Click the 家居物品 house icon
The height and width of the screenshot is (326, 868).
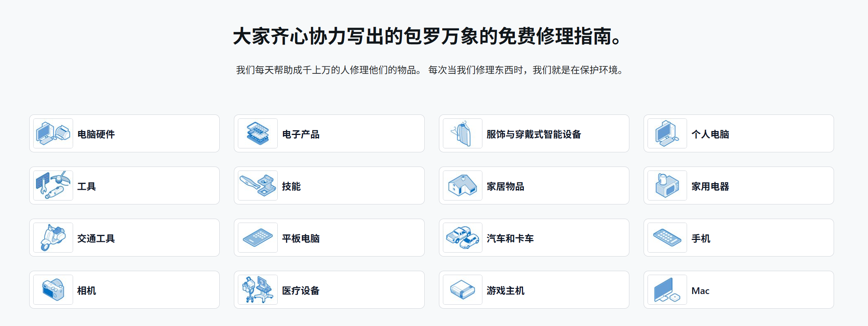(x=463, y=185)
